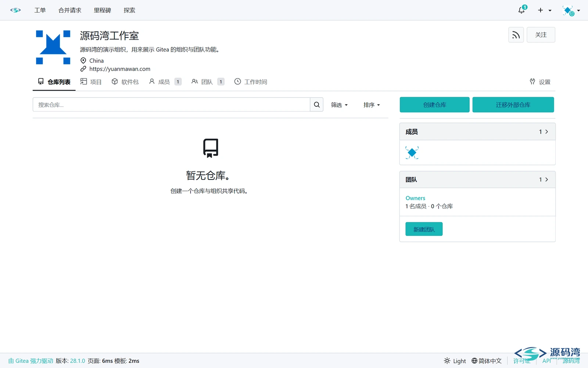Click the 迁移外部仓库 button
This screenshot has height=368, width=588.
click(x=513, y=105)
